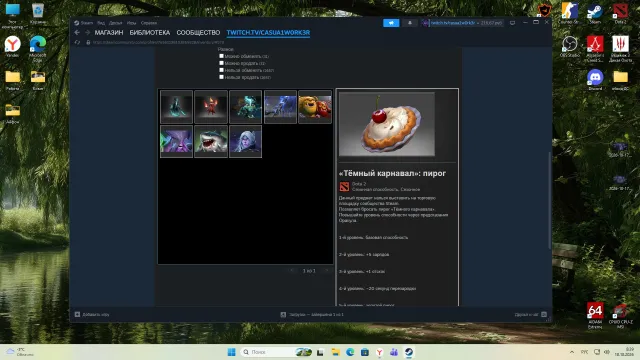Open the Вид menu

click(x=101, y=23)
